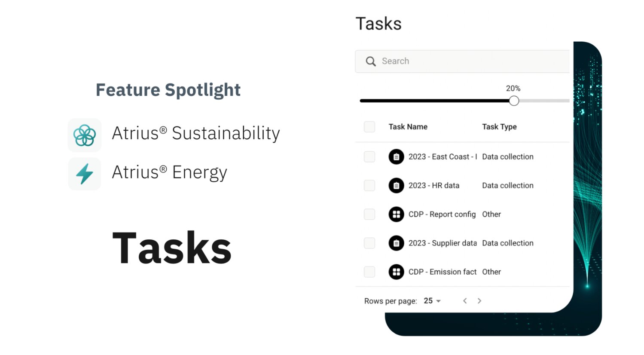Click the magnifying glass search icon
The height and width of the screenshot is (355, 644).
click(x=371, y=61)
